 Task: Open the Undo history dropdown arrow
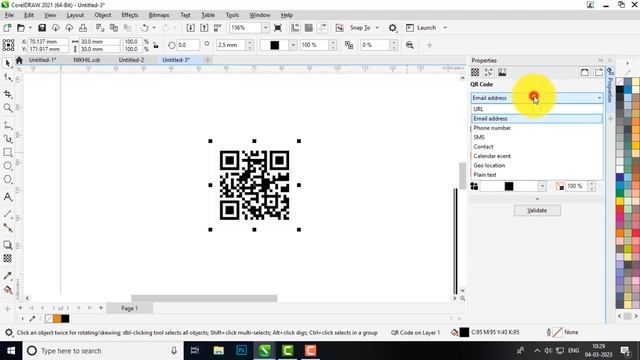pos(154,28)
